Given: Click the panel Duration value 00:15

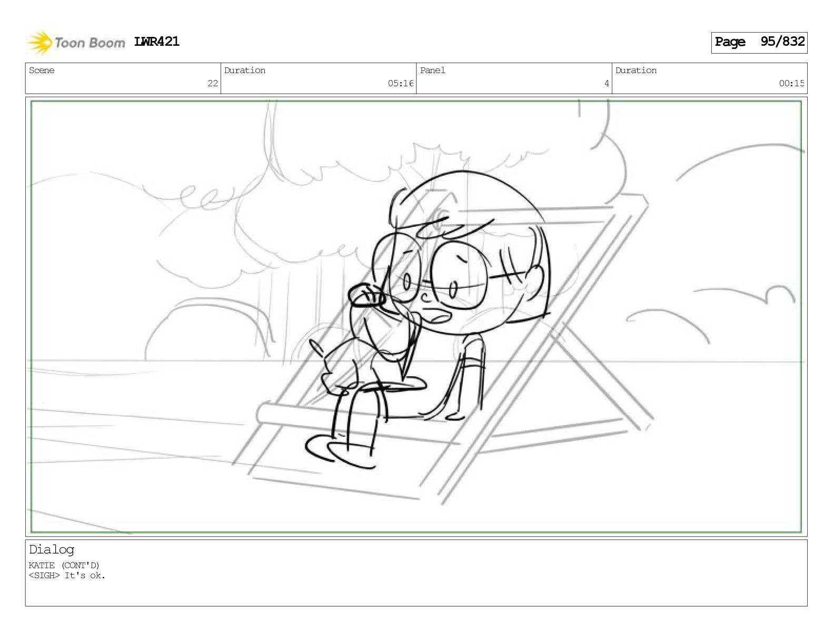Looking at the screenshot, I should (792, 83).
